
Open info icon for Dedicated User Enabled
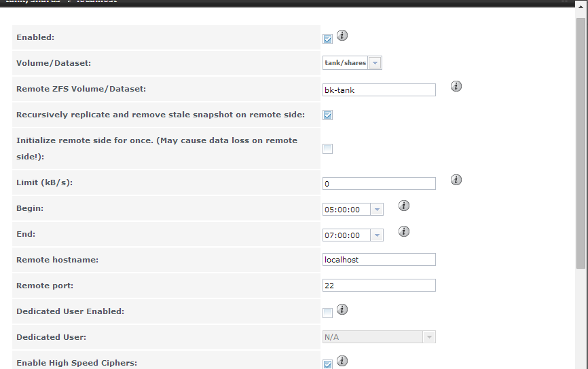click(342, 309)
